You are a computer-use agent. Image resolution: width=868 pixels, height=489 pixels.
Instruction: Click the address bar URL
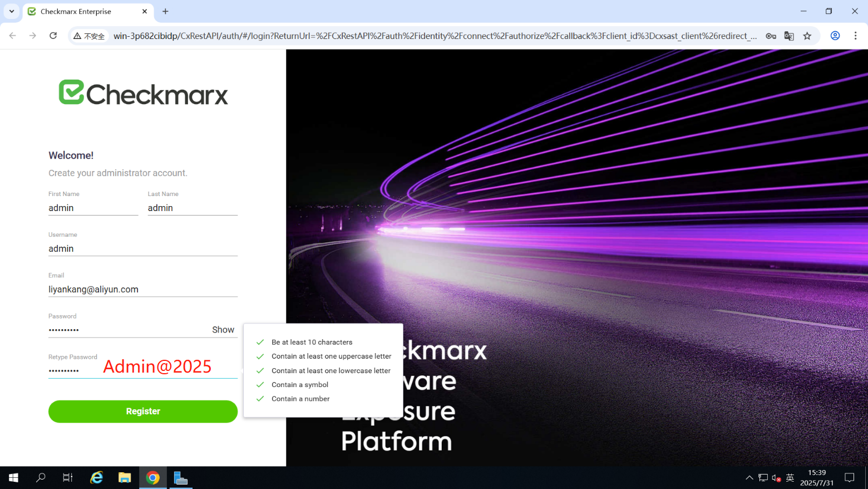tap(435, 36)
